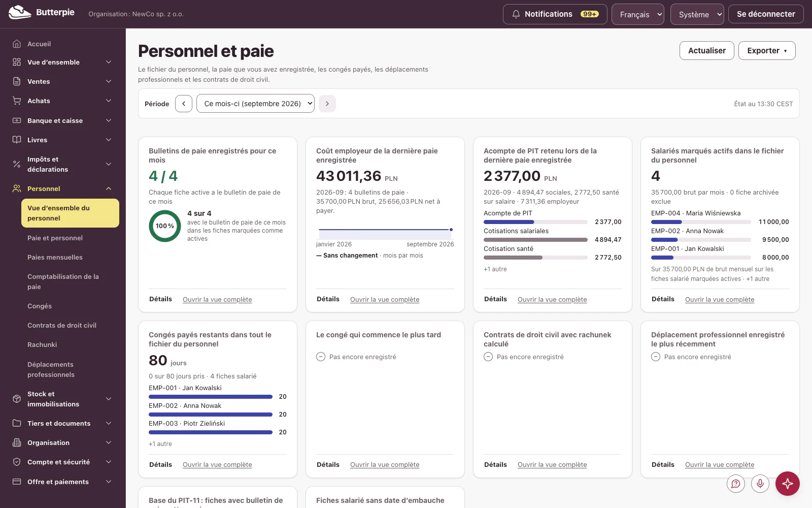Click the Vue d'ensemble grid icon
Viewport: 812px width, 508px height.
click(x=17, y=62)
